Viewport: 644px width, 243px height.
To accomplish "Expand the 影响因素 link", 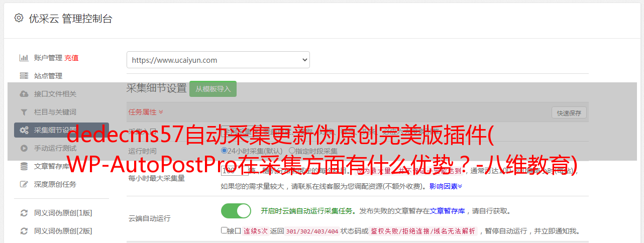I will (446, 186).
